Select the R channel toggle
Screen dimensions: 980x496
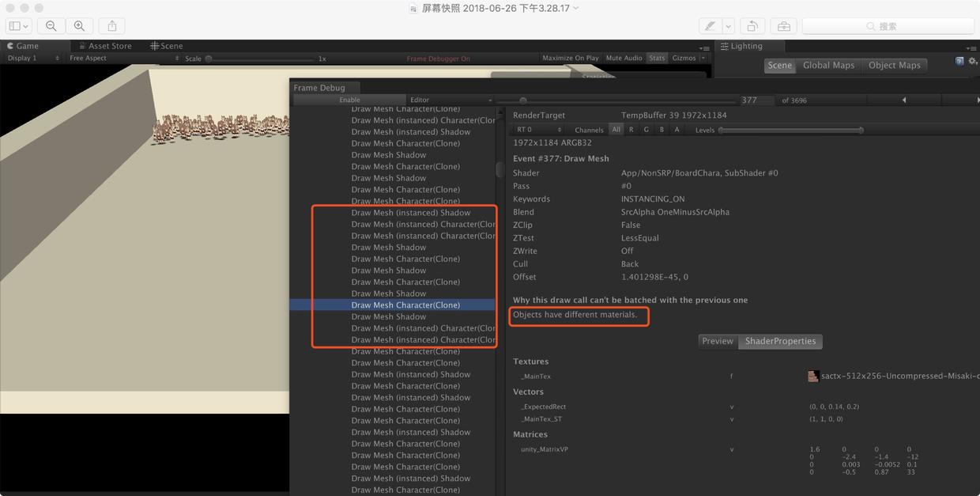click(x=631, y=130)
